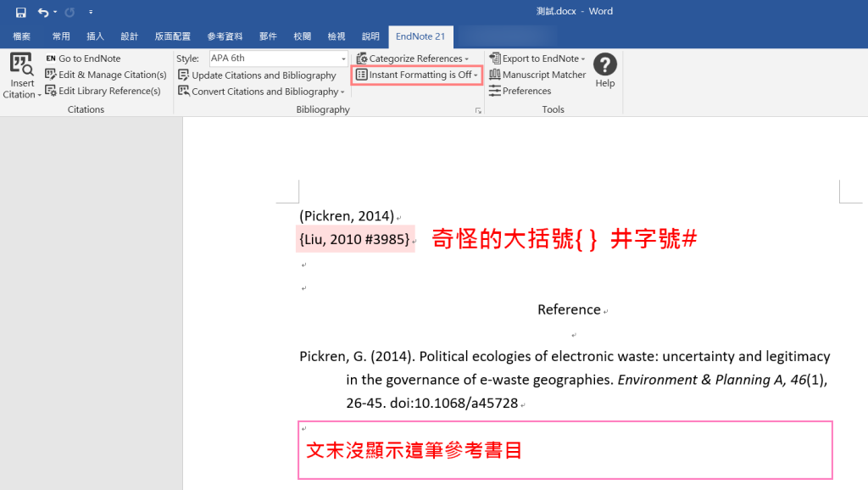Screen dimensions: 868x490
Task: Save the document with the floppy icon
Action: coord(21,12)
